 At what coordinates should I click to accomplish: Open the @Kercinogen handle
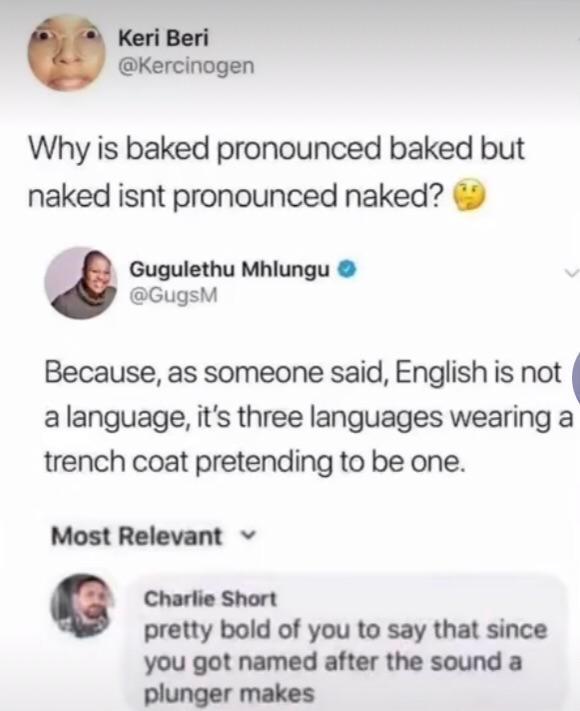186,66
